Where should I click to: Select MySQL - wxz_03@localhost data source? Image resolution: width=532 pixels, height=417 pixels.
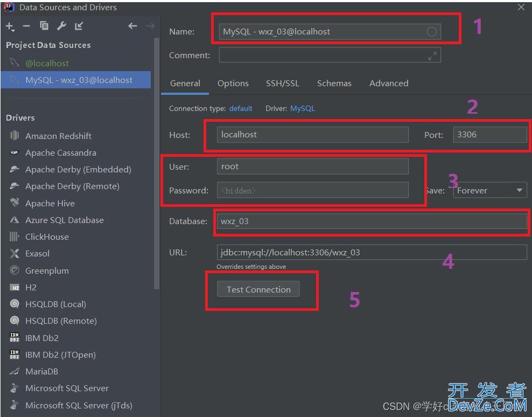[75, 80]
